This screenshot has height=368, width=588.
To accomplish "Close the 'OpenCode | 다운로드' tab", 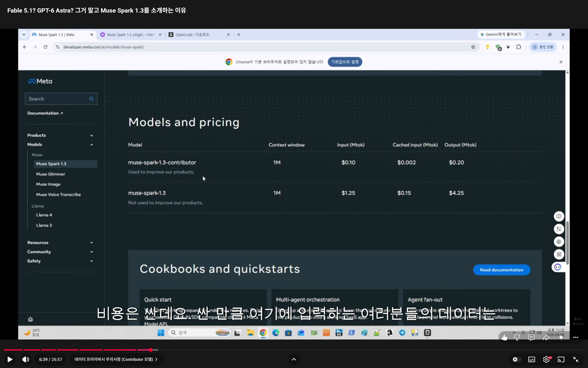I will [x=228, y=34].
